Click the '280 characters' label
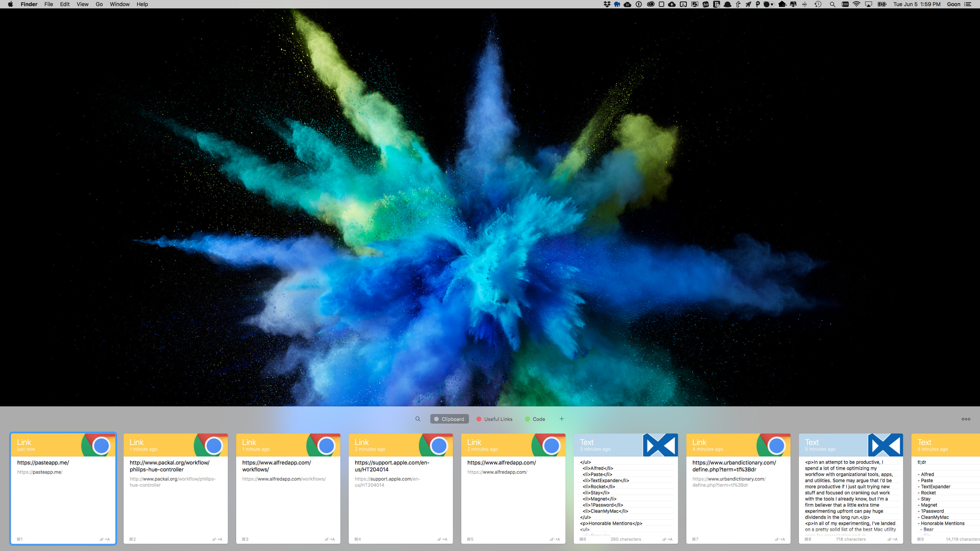The height and width of the screenshot is (551, 980). [x=626, y=539]
